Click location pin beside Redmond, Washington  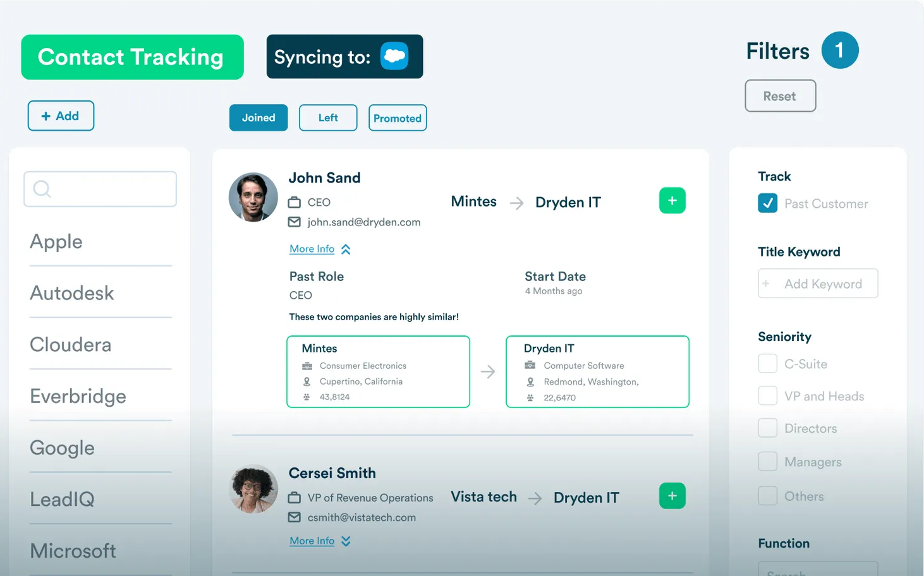[x=530, y=382]
